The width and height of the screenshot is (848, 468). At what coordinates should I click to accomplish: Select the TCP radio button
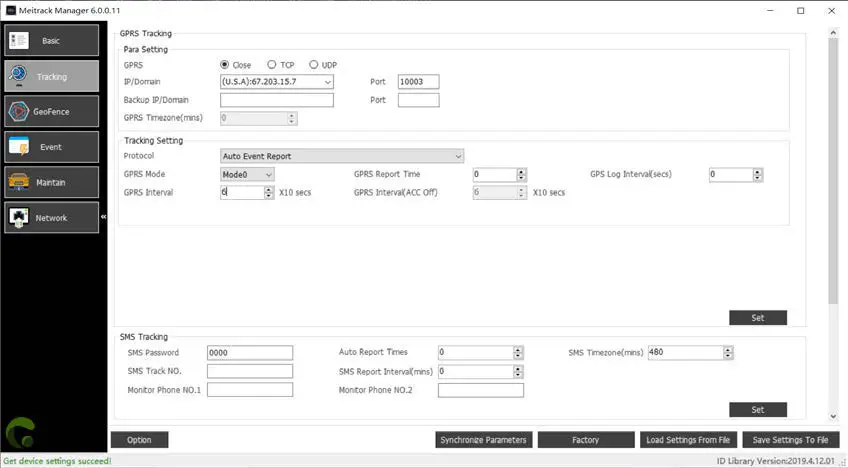(x=272, y=65)
